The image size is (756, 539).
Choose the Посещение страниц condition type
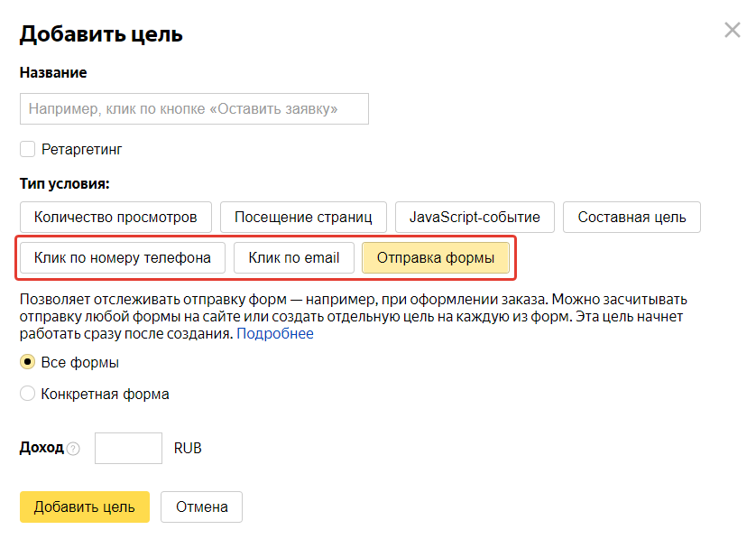click(303, 218)
